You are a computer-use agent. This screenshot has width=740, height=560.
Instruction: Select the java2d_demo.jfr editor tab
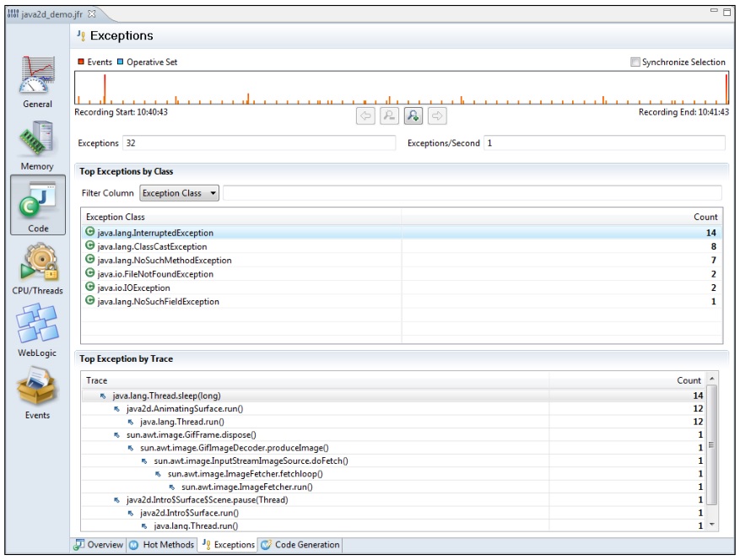[x=51, y=14]
